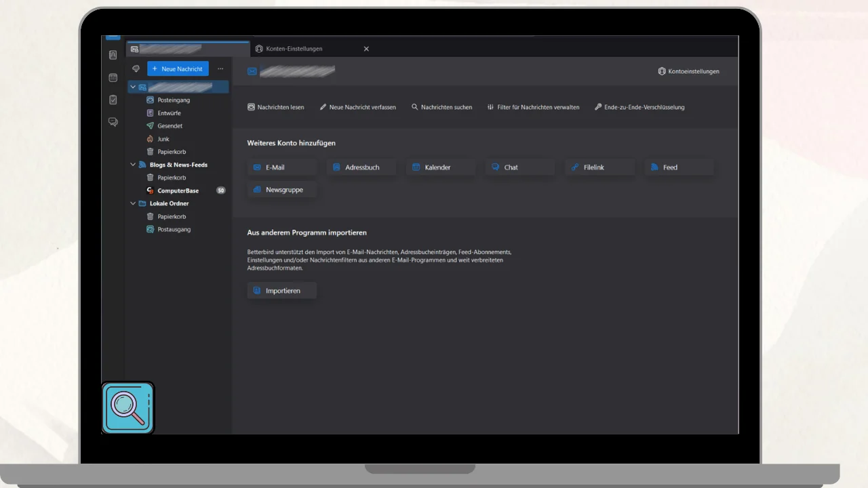The width and height of the screenshot is (868, 488).
Task: Click the Neue Nachricht button
Action: [x=178, y=68]
